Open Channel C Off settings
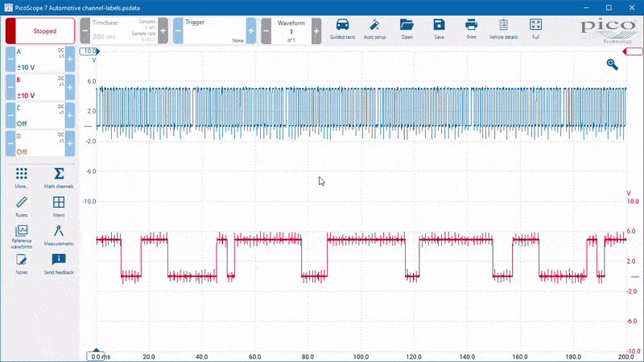 40,116
